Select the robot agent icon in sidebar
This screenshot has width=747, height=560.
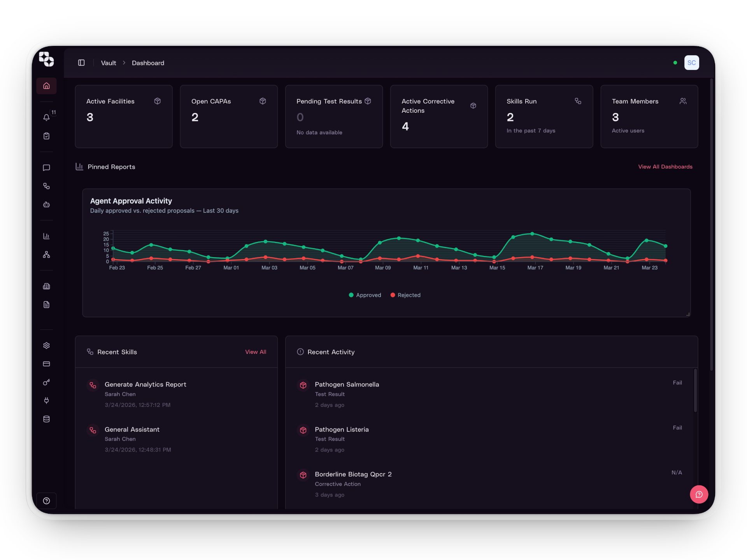pos(46,205)
